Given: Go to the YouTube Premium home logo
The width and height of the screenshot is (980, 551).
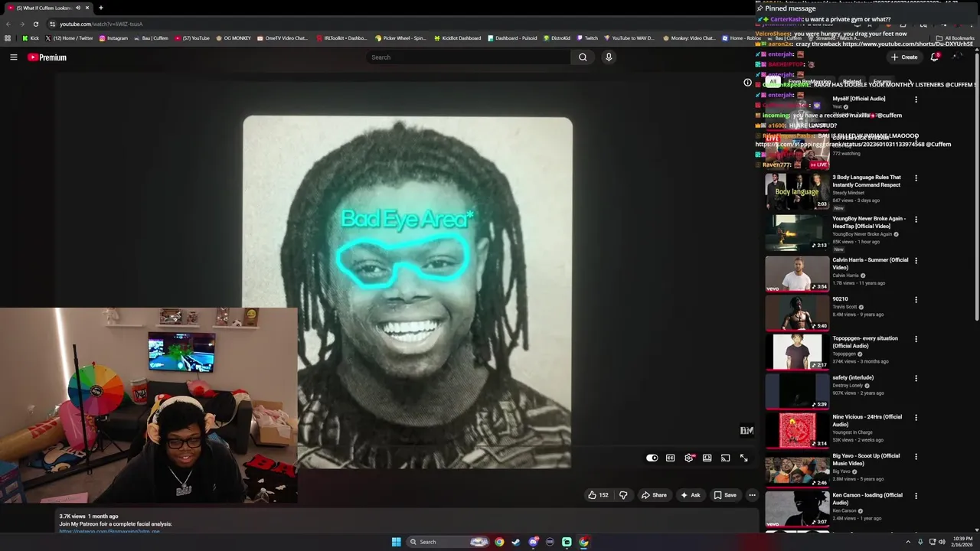Looking at the screenshot, I should [47, 57].
